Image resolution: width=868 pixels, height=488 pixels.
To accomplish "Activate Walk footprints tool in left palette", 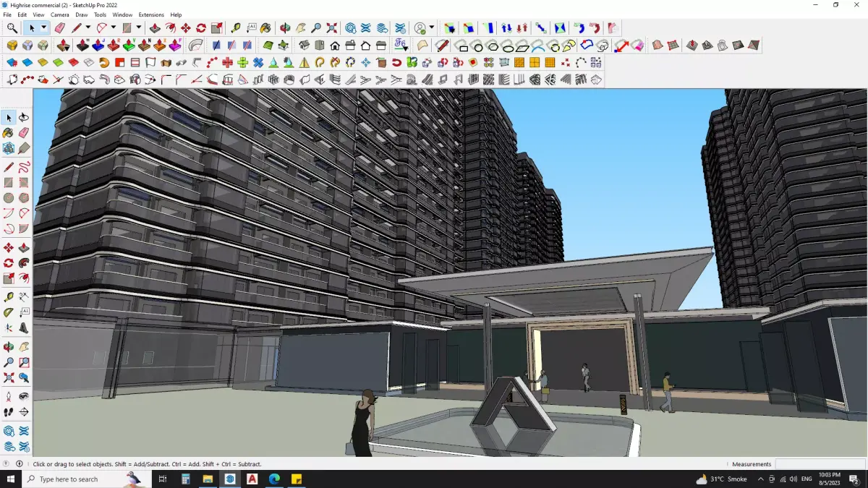I will [x=9, y=412].
